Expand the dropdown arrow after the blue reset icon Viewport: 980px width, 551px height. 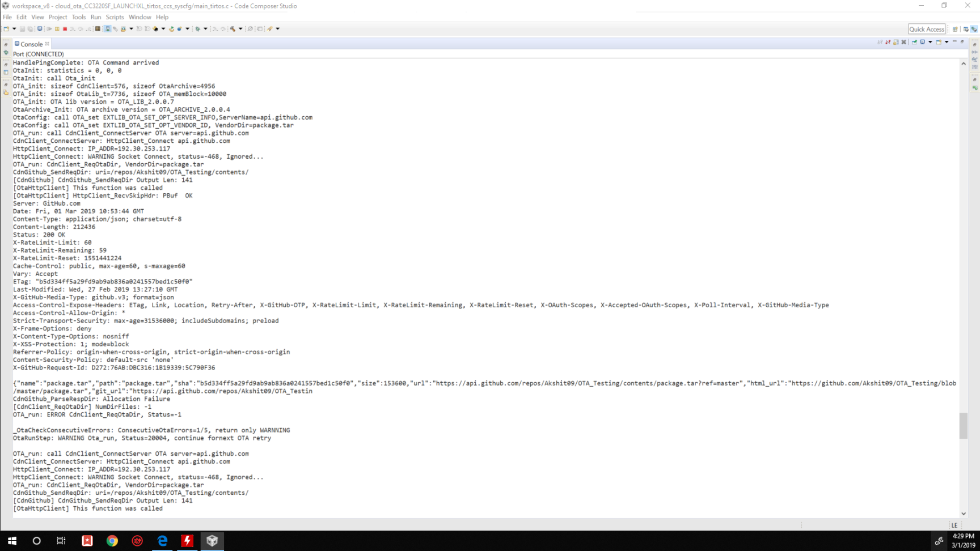click(187, 29)
